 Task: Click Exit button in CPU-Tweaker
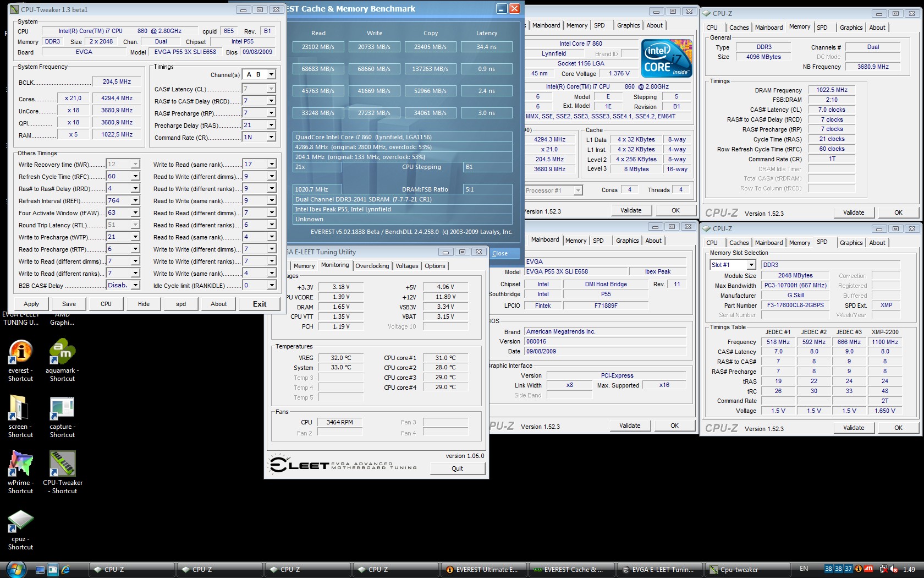pos(260,304)
